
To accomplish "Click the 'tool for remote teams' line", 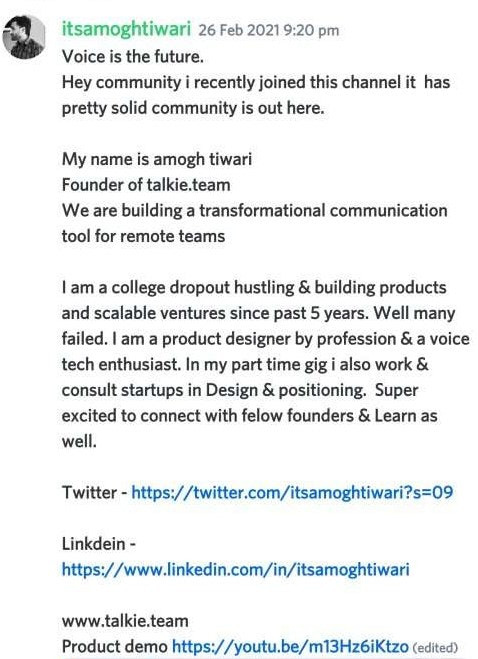I will [x=143, y=236].
